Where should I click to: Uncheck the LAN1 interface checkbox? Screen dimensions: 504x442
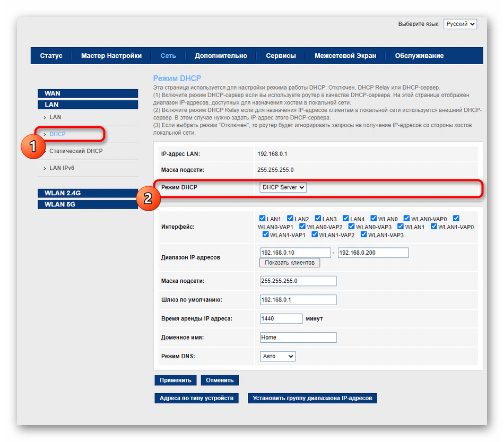263,219
